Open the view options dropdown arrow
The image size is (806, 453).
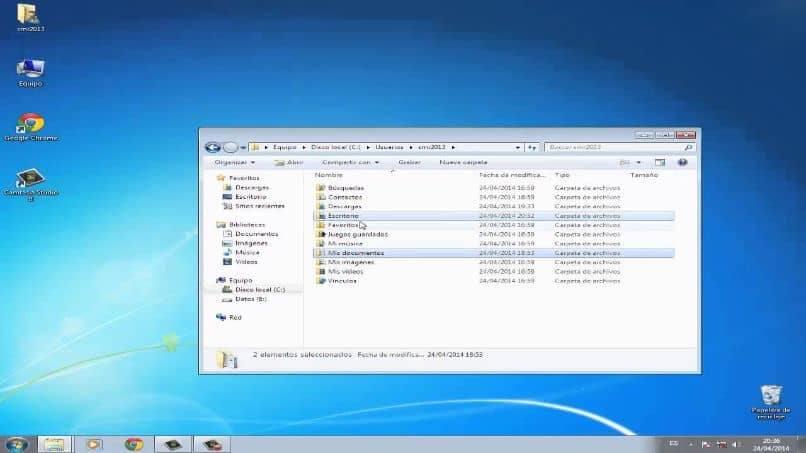[x=638, y=162]
